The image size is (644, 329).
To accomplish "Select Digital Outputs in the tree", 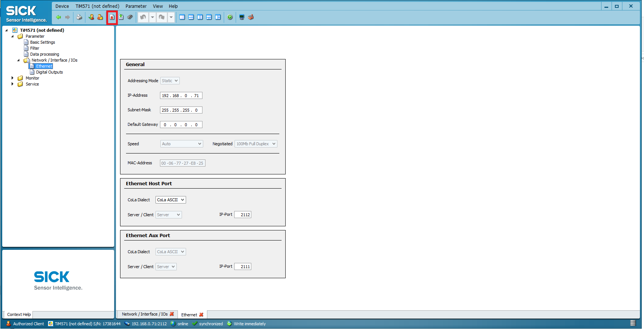I will [x=49, y=72].
